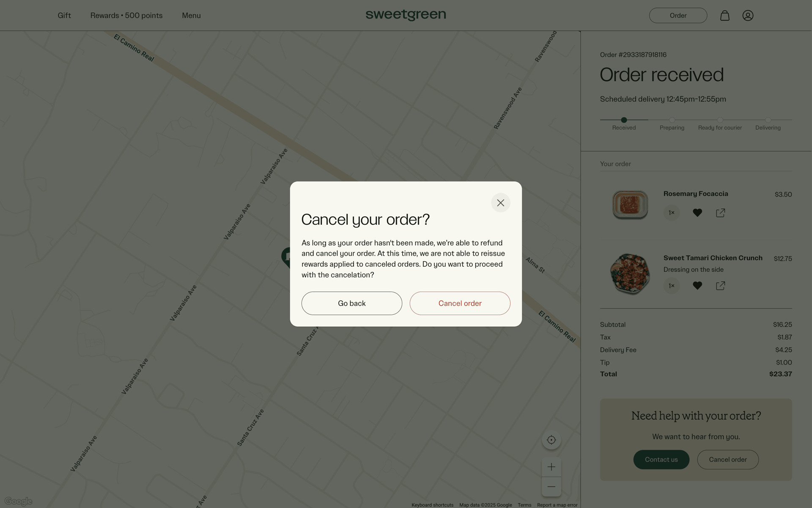Open the Rosemary Focaccia thumbnail

click(x=630, y=205)
